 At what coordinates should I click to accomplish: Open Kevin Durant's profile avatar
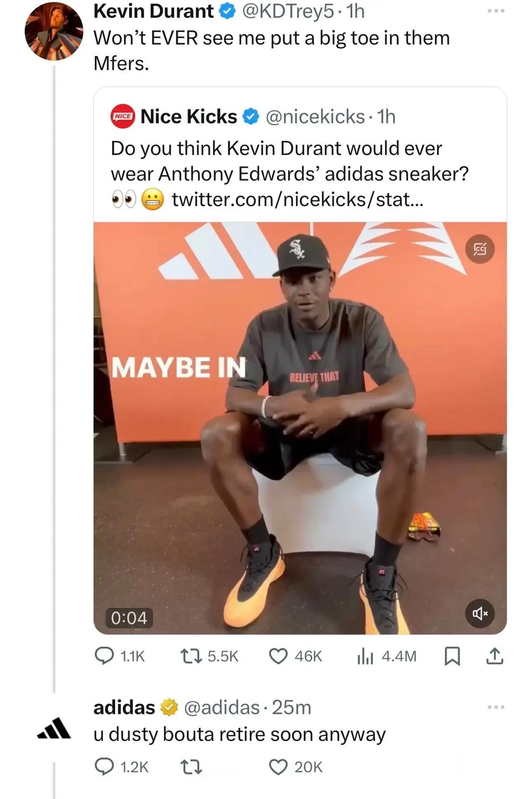pos(54,31)
